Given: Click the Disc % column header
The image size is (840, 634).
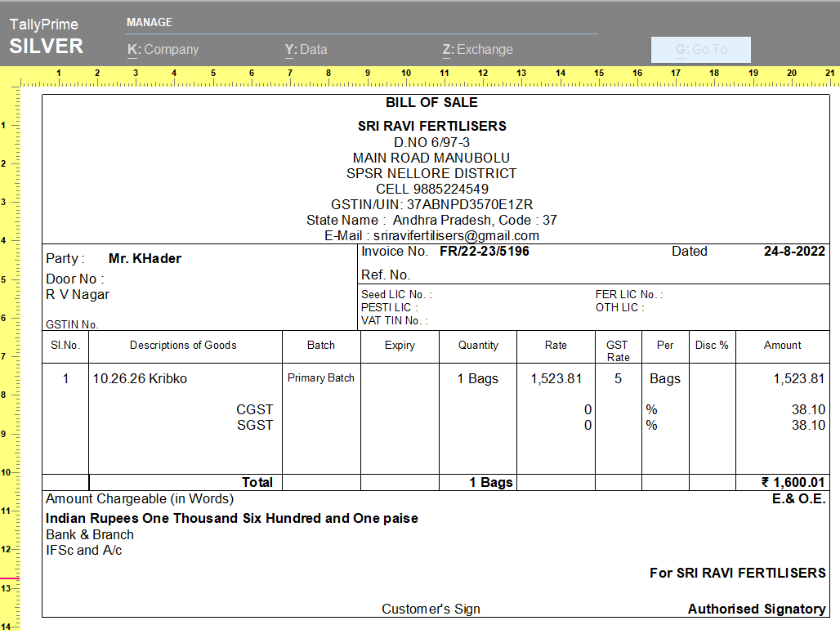Looking at the screenshot, I should [712, 346].
